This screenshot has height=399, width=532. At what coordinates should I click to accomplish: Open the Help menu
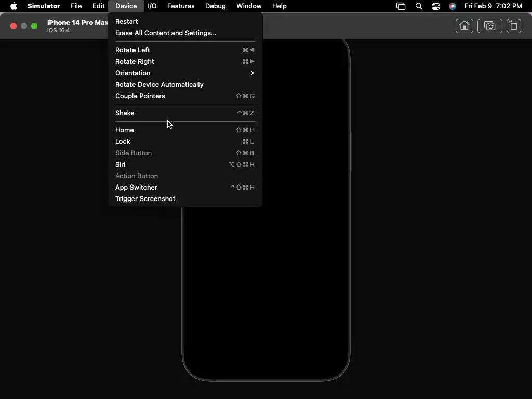click(x=279, y=6)
